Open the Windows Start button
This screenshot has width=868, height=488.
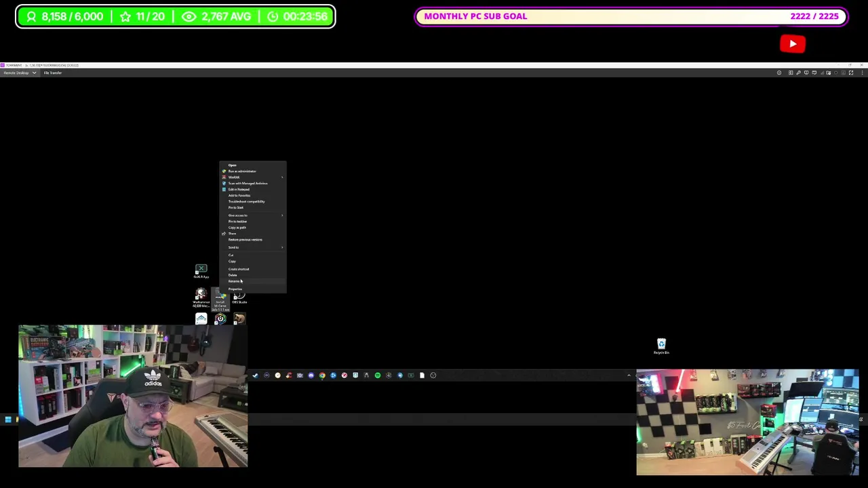8,420
